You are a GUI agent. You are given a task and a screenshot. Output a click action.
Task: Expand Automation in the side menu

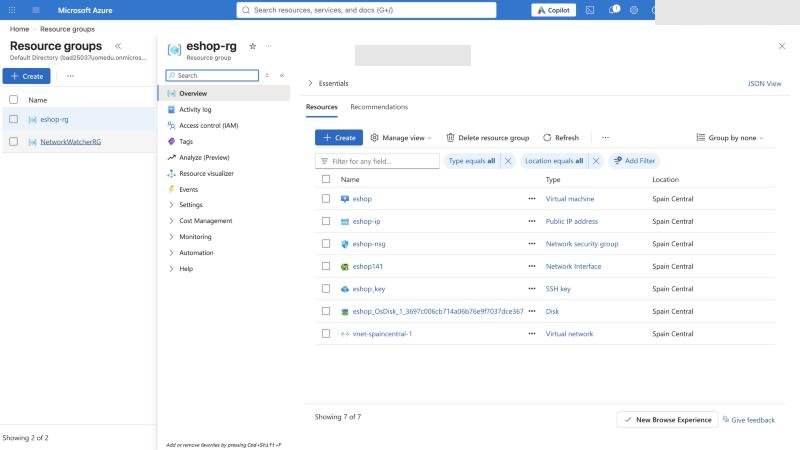point(171,253)
